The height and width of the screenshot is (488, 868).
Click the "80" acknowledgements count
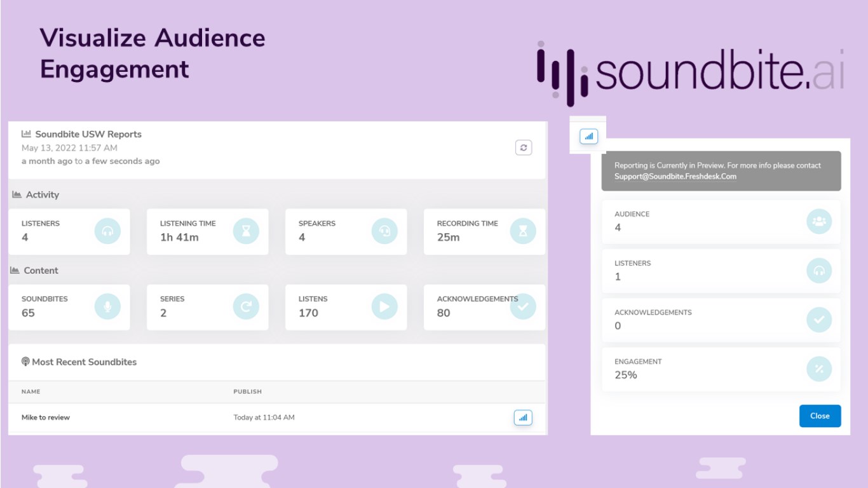[x=444, y=313]
